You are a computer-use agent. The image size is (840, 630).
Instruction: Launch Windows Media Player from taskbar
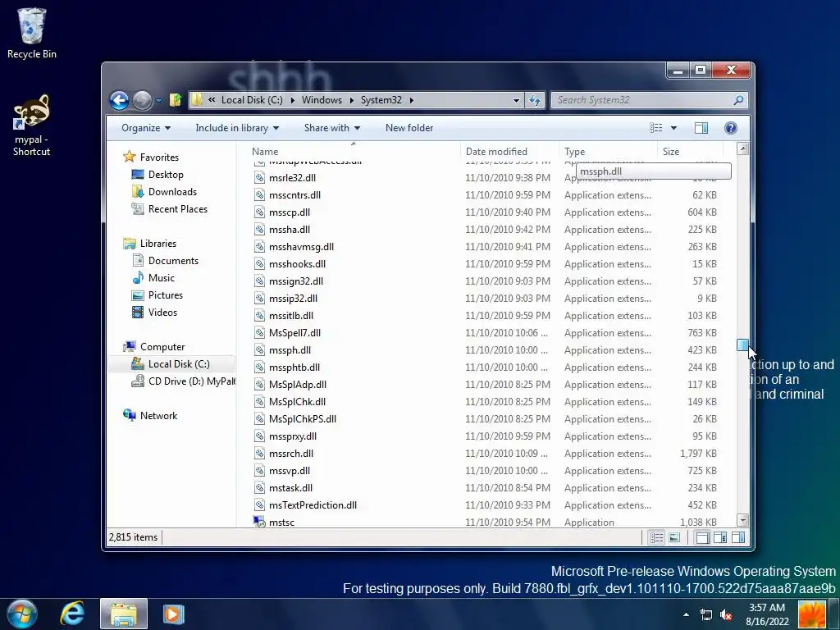point(173,614)
